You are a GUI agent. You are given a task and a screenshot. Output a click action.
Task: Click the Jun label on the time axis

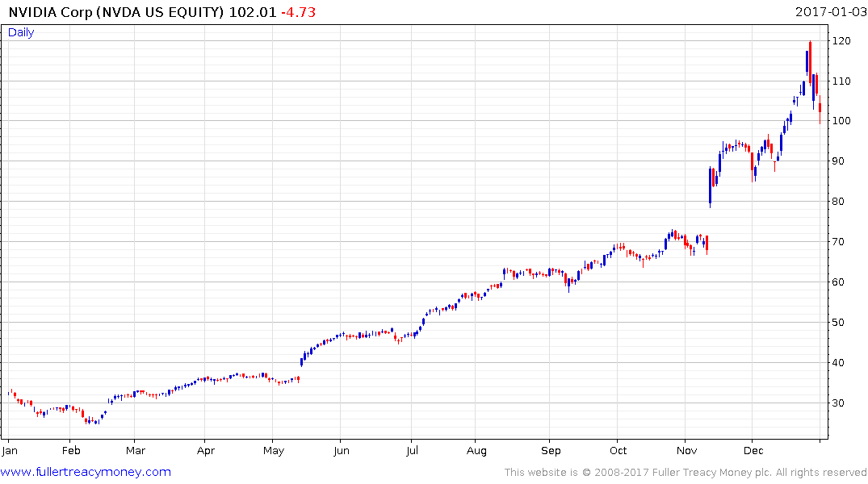[x=341, y=451]
